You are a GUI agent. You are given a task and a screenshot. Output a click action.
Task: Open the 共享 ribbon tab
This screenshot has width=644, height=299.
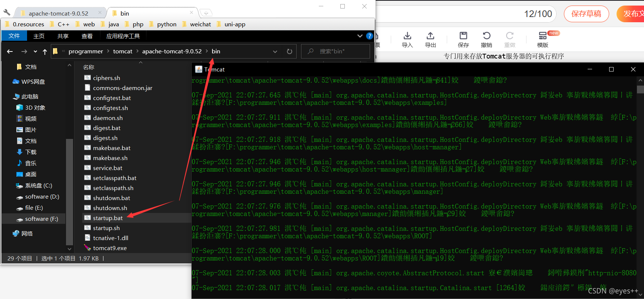tap(63, 36)
